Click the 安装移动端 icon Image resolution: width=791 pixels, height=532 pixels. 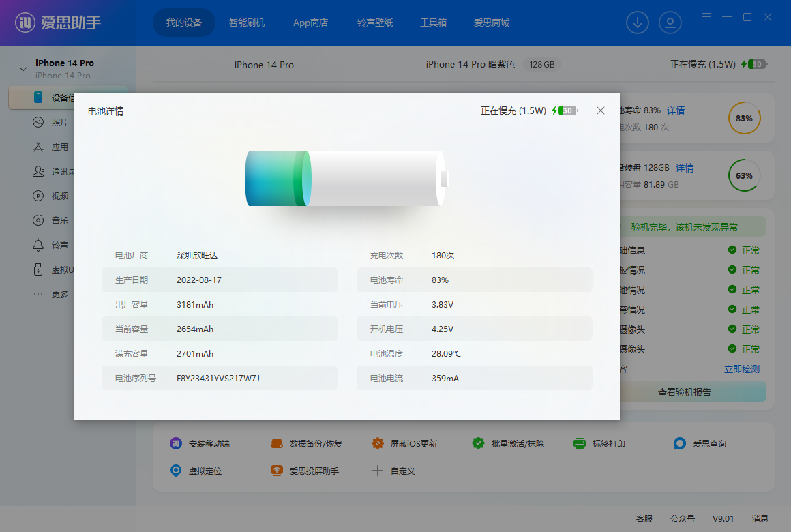tap(176, 443)
